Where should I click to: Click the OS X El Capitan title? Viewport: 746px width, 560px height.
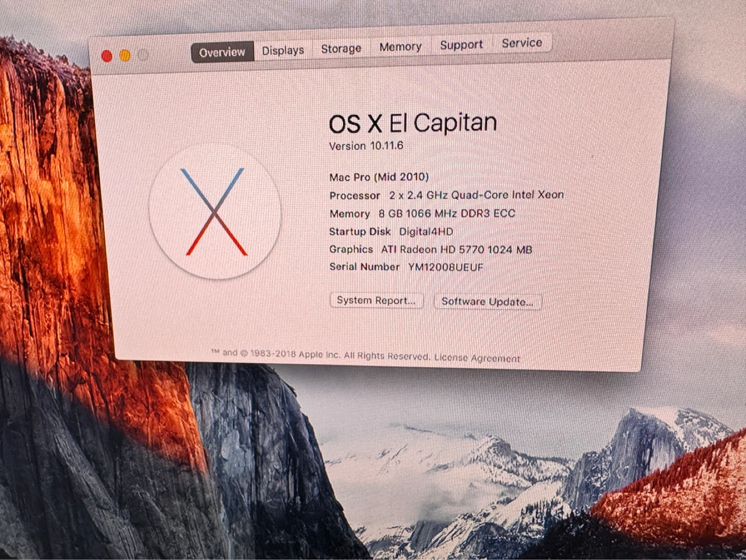coord(413,123)
